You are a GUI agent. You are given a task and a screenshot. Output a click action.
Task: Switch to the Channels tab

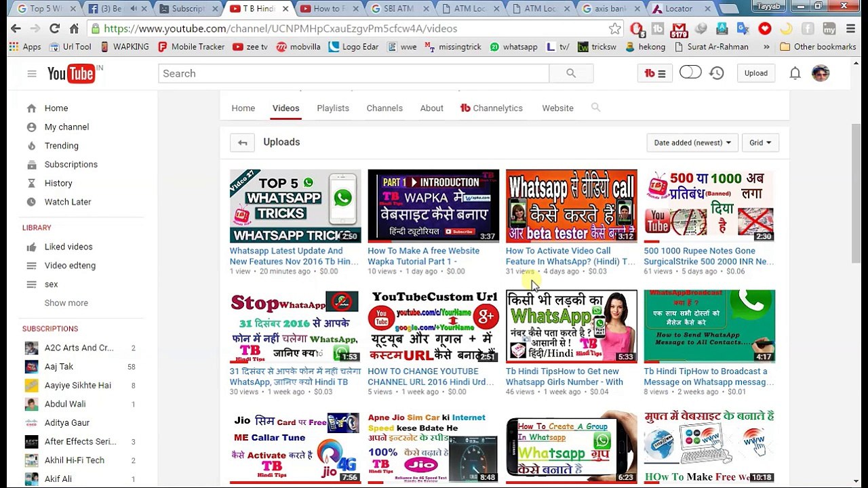pyautogui.click(x=384, y=108)
